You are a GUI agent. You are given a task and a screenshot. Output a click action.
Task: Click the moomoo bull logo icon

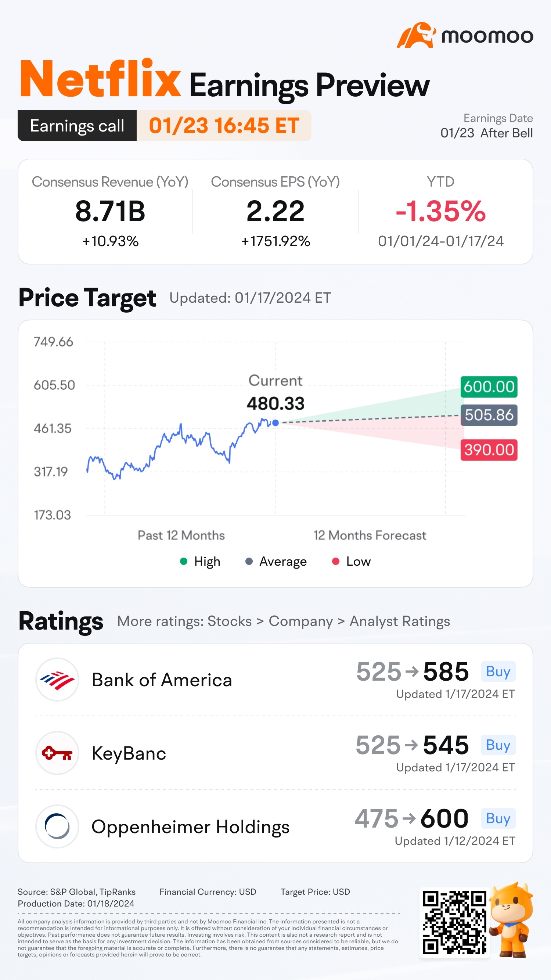[x=416, y=35]
